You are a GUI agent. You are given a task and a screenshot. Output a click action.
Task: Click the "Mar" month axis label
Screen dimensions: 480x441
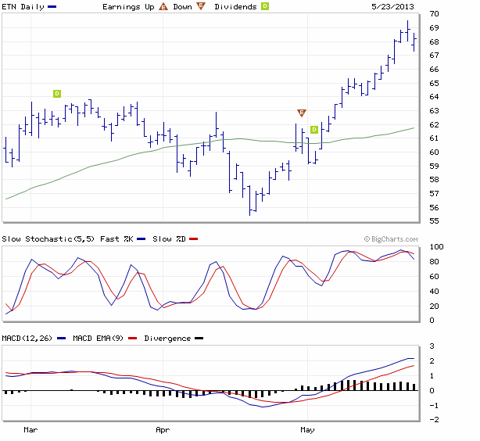(30, 430)
